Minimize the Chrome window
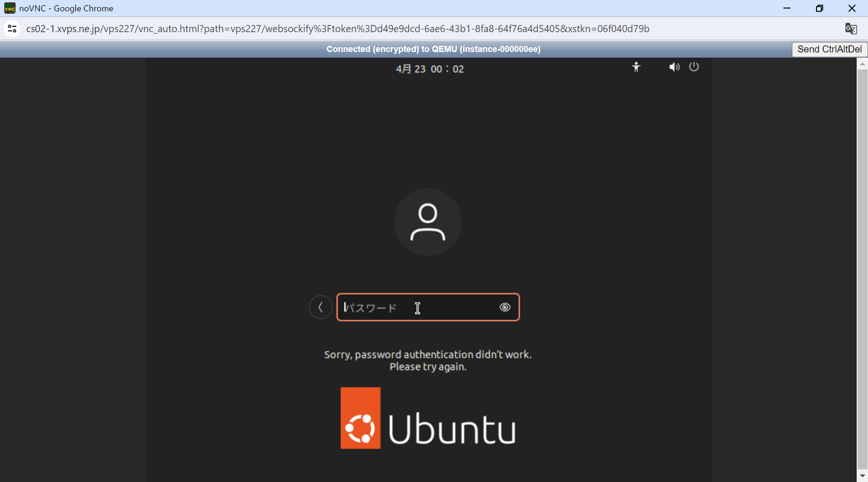The image size is (868, 482). coord(787,8)
